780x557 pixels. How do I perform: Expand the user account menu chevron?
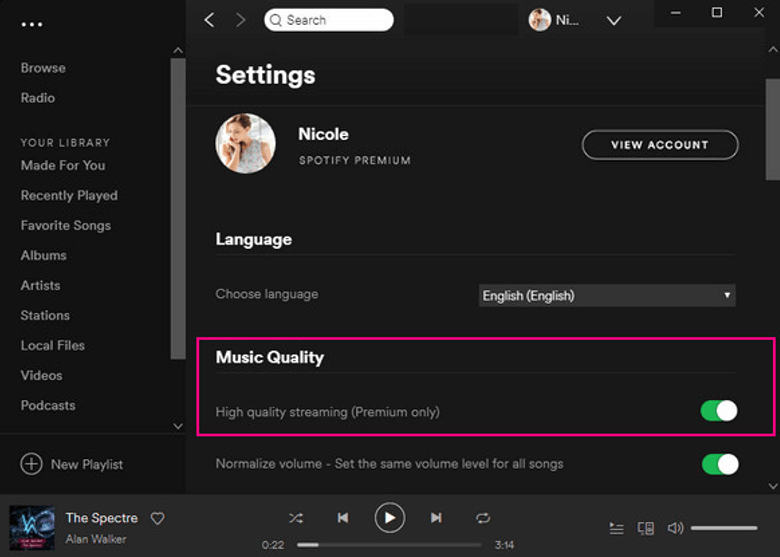(x=614, y=20)
